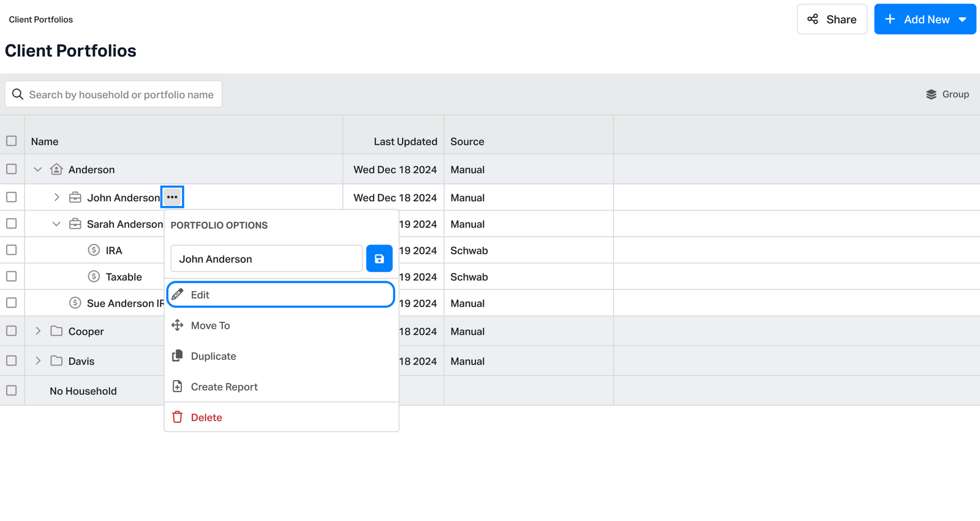Click the Share button
The width and height of the screenshot is (980, 521).
(832, 19)
